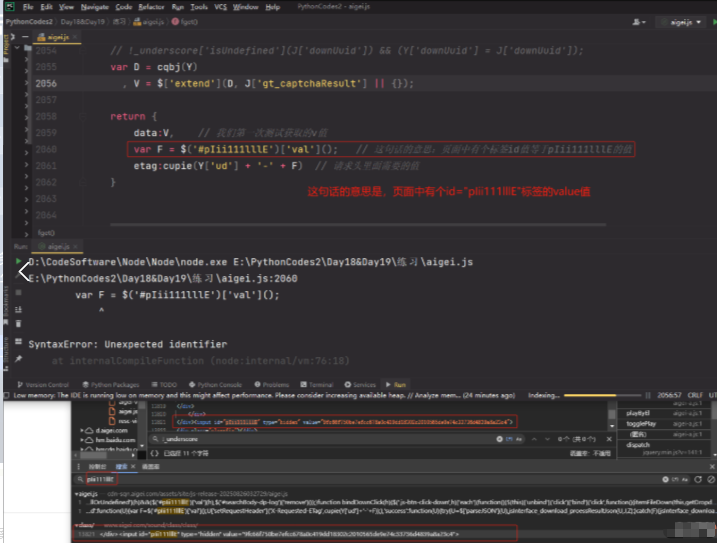Refresh search results in DevTools drawer
This screenshot has width=717, height=543.
(698, 479)
